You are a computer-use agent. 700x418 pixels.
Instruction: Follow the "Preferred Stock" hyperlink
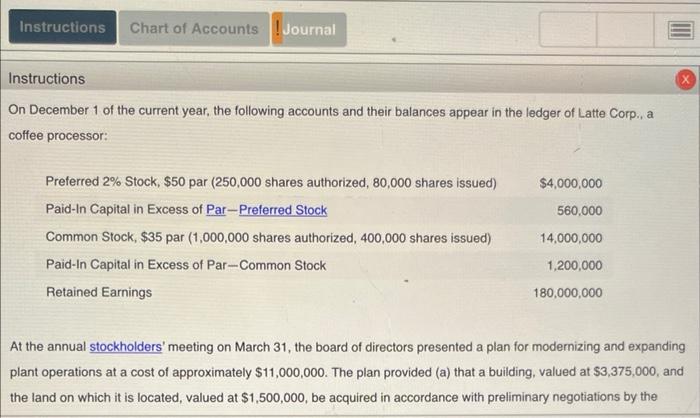tap(283, 210)
